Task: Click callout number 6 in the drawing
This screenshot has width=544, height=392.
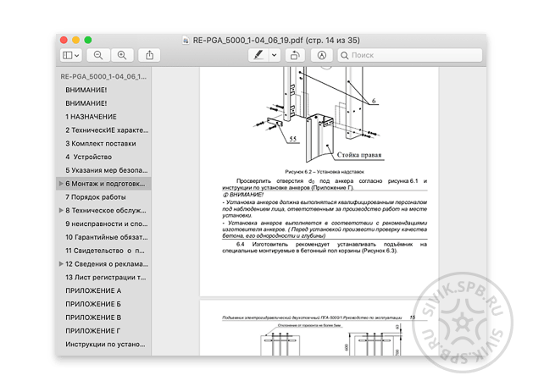Action: pos(374,101)
